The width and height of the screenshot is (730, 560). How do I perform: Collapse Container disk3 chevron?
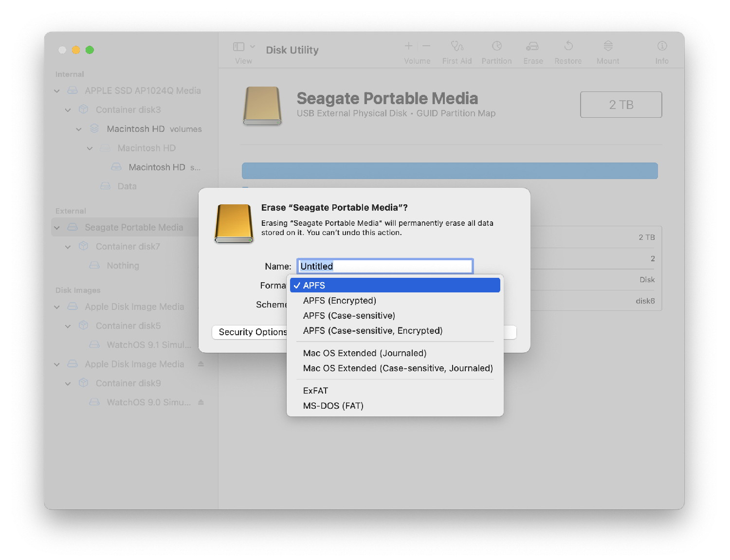pos(68,110)
